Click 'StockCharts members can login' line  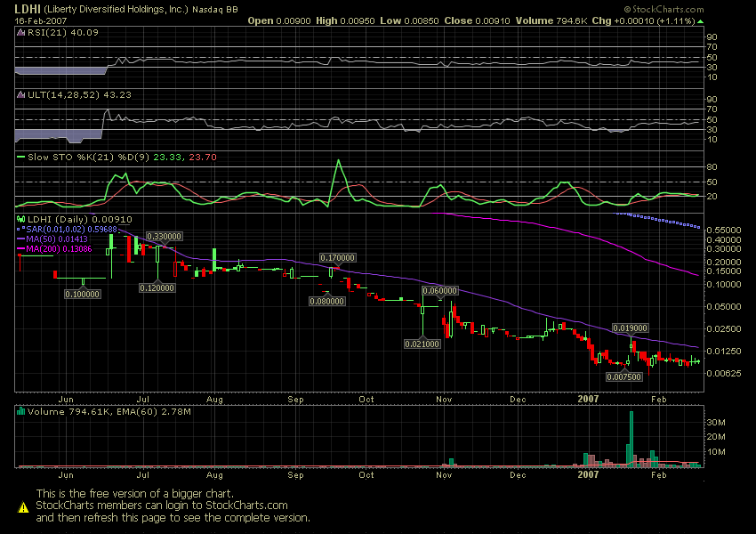[x=162, y=506]
